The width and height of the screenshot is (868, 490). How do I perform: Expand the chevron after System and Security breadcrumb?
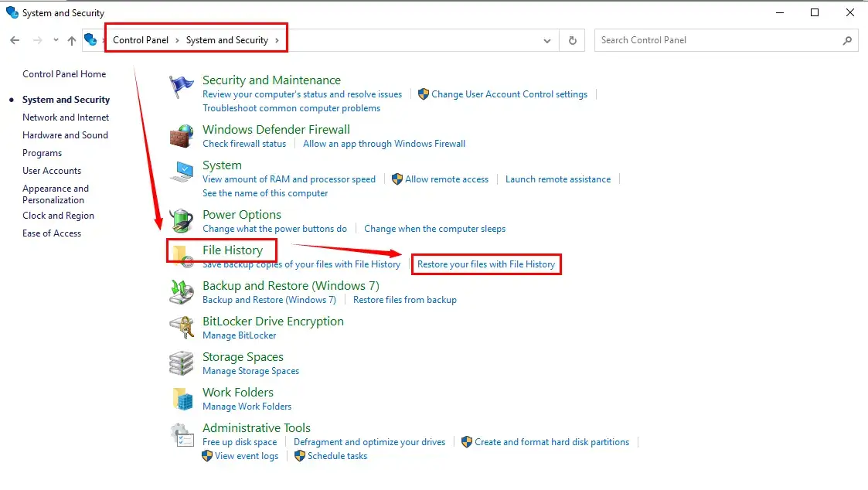(x=277, y=40)
